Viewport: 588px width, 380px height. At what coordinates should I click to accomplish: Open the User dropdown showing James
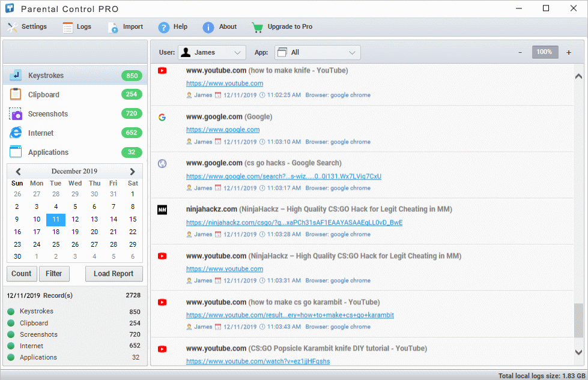(212, 52)
